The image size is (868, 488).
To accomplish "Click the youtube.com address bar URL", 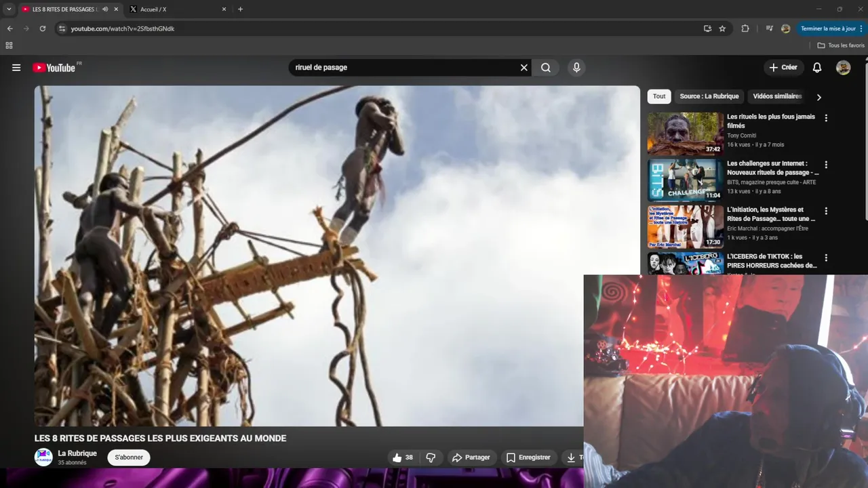I will (123, 28).
